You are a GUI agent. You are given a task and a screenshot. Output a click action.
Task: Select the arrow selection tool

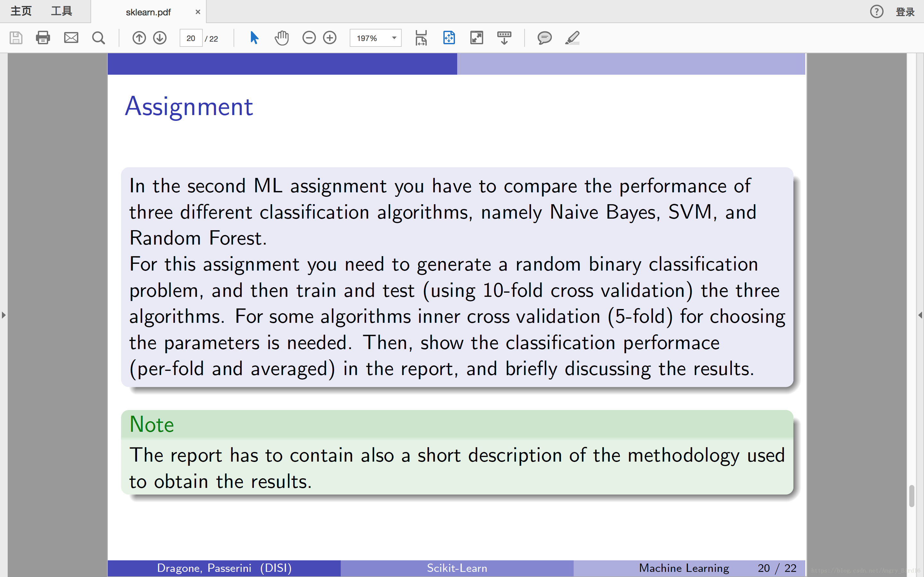(x=254, y=38)
